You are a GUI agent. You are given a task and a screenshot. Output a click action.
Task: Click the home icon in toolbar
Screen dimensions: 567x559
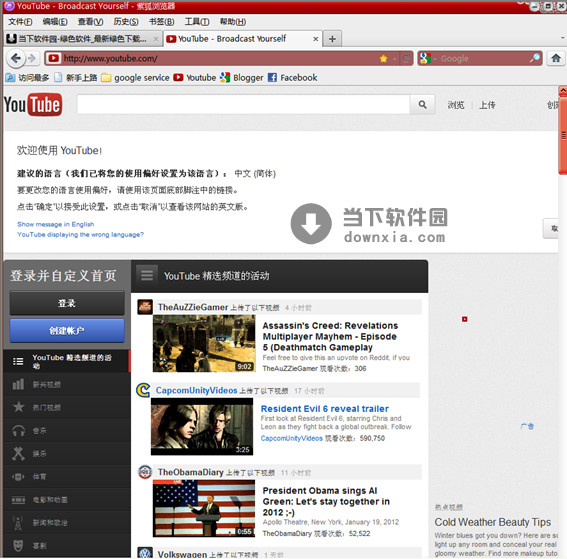click(556, 58)
